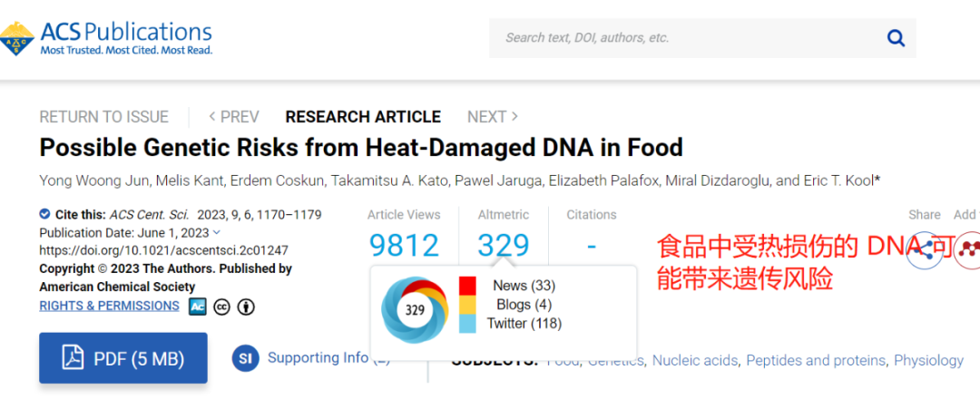Click in the search text input field
Screen dimensions: 980x399
tap(688, 38)
